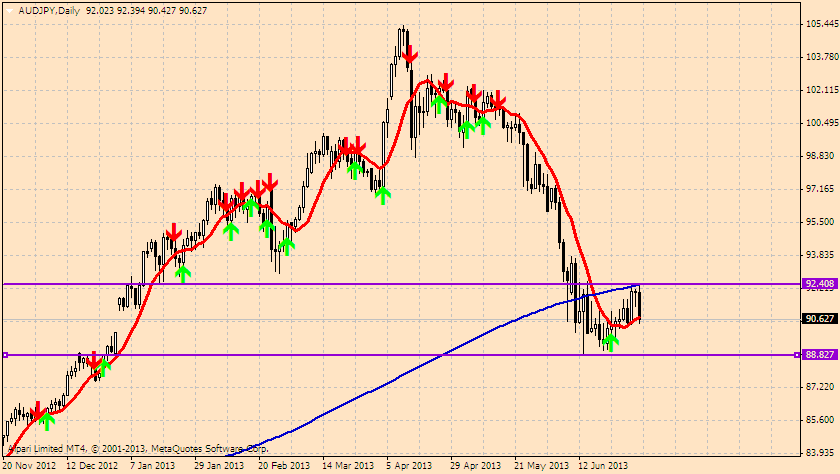
Task: Select the first green up arrow in November 2012
Action: 47,422
